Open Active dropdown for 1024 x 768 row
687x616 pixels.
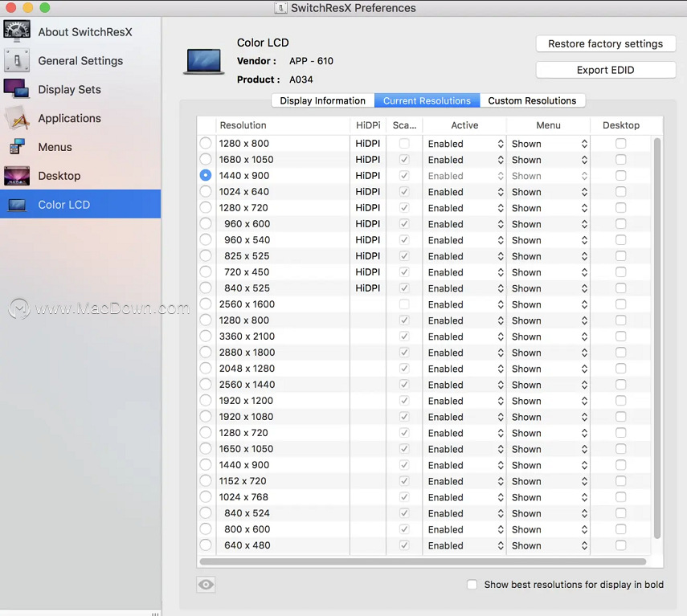click(465, 497)
